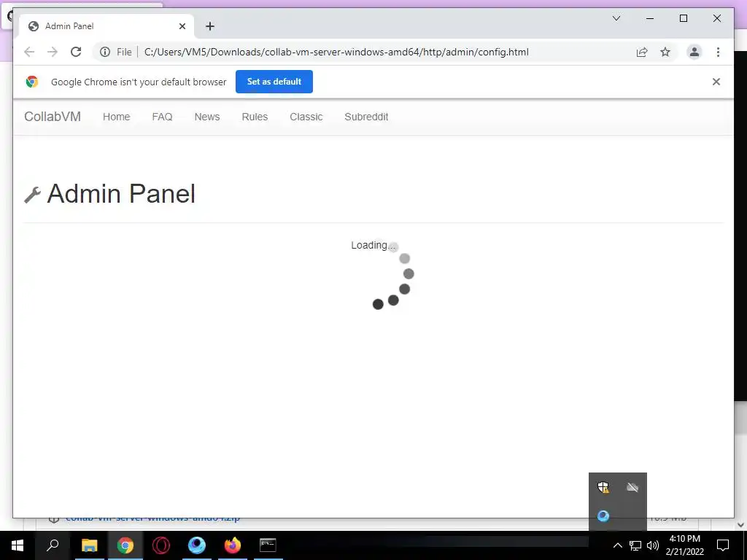Viewport: 747px width, 560px height.
Task: Bookmark this page with the star
Action: 665,52
